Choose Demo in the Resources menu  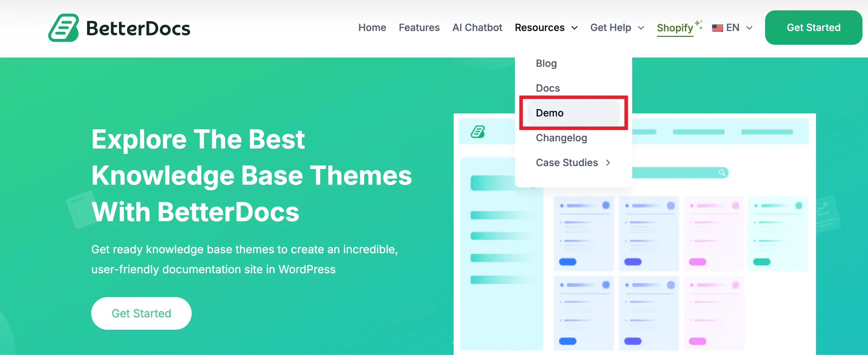click(573, 113)
